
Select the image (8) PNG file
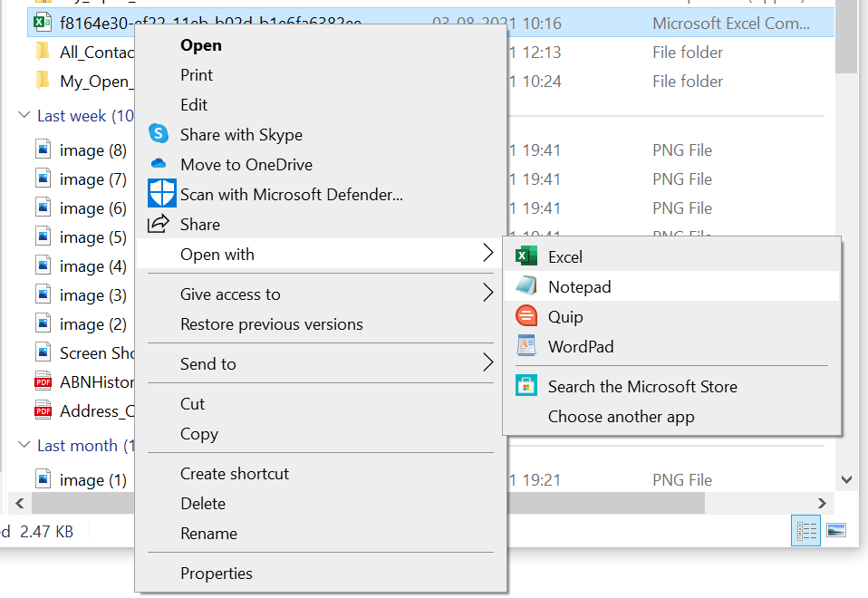(x=92, y=150)
